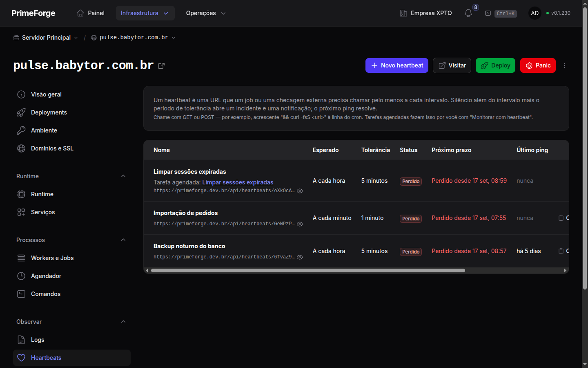This screenshot has width=588, height=368.
Task: Click the PrimeForge logo
Action: coord(33,13)
